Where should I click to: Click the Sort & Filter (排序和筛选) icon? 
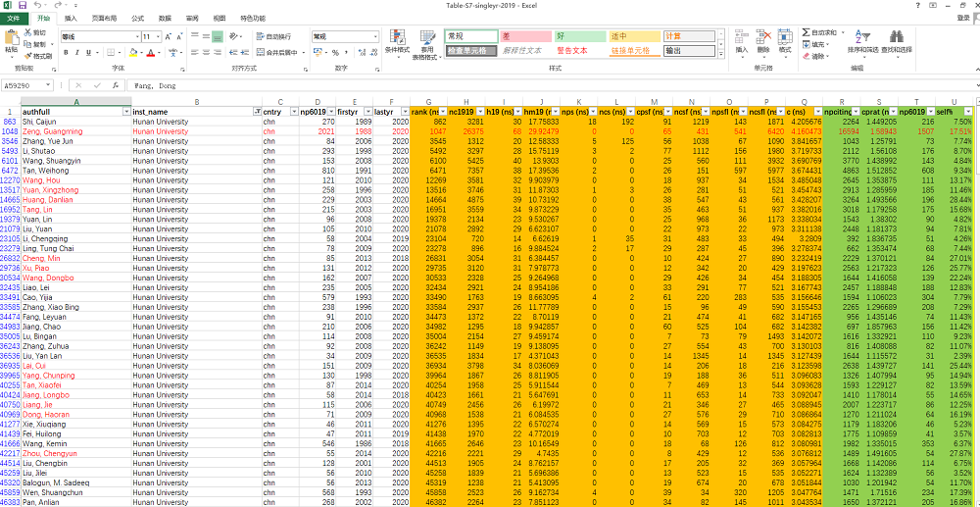click(x=862, y=37)
